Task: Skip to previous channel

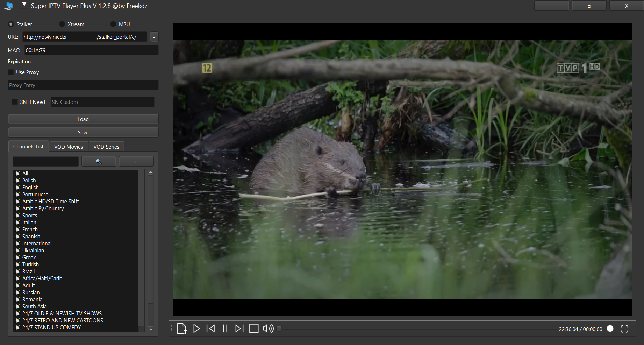Action: click(211, 329)
